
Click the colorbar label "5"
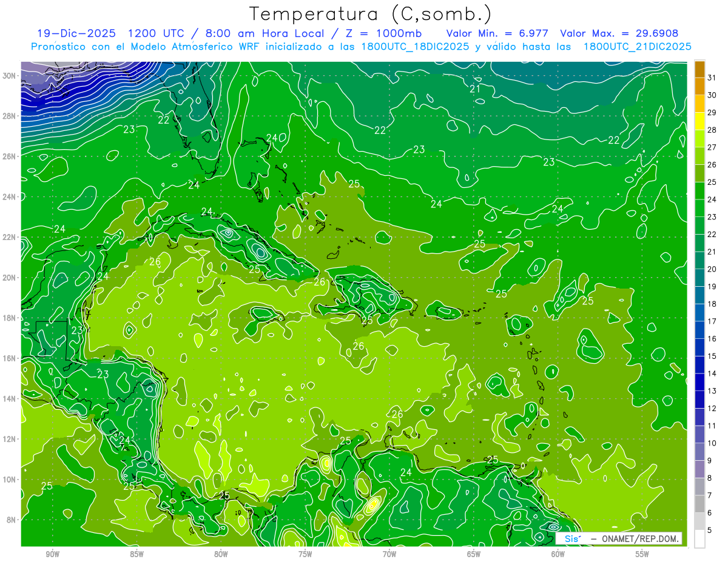pos(709,530)
